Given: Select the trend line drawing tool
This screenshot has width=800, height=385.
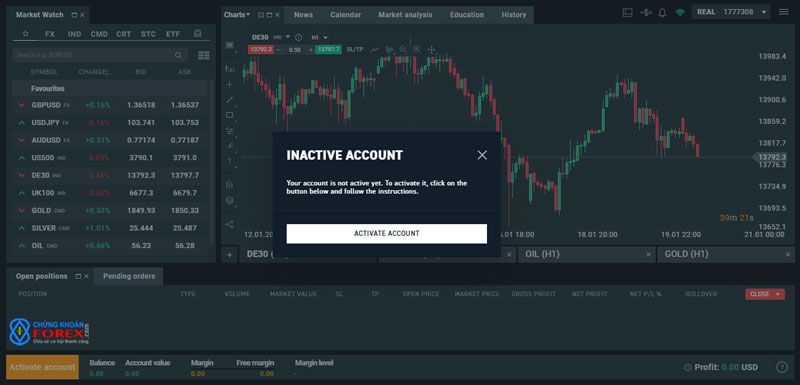Looking at the screenshot, I should pos(230,99).
